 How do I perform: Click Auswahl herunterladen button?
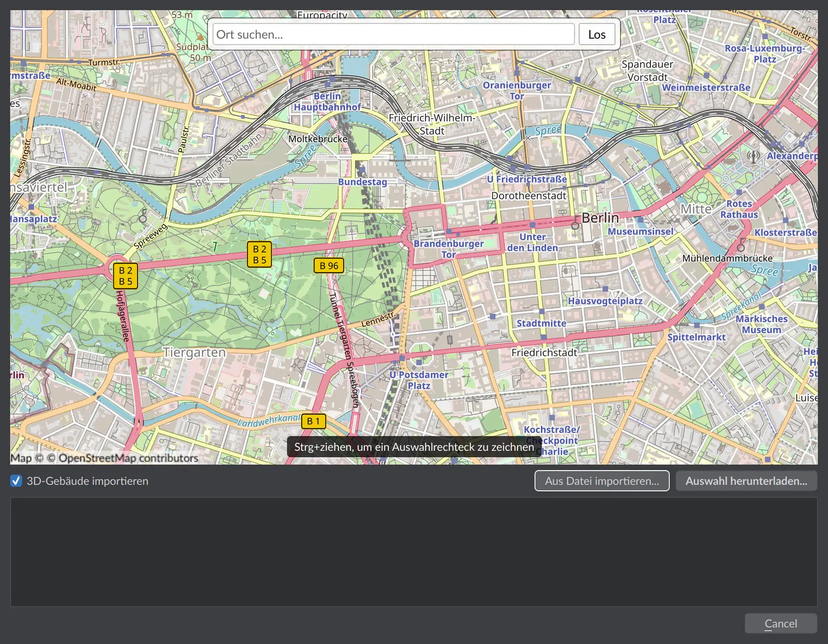(x=746, y=481)
